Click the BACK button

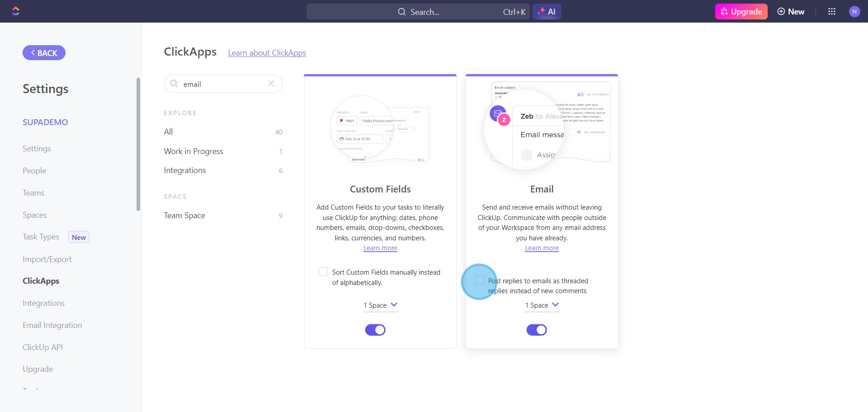click(x=44, y=53)
